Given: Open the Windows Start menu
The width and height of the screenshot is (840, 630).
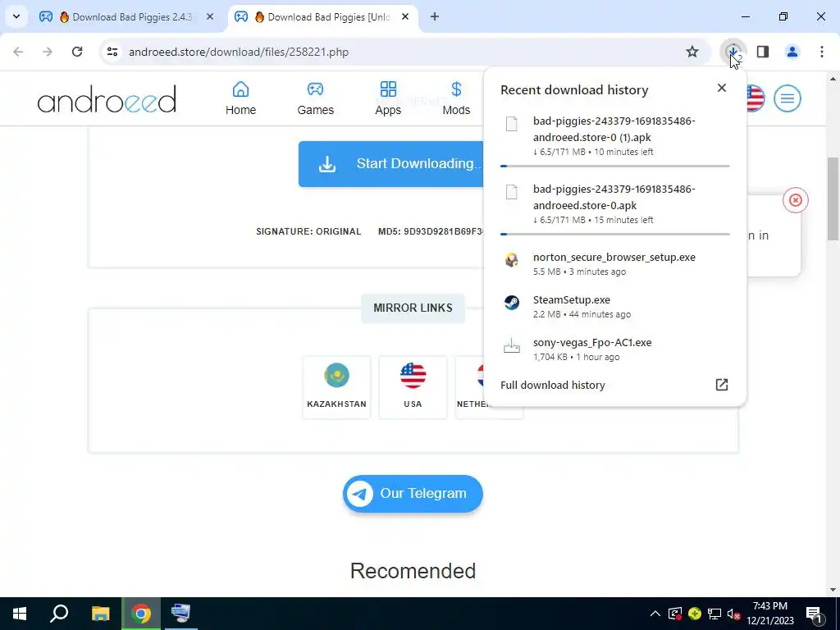Looking at the screenshot, I should (20, 614).
